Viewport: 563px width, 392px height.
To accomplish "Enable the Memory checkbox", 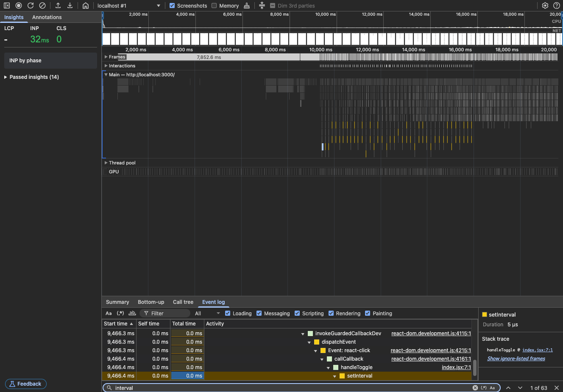I will pos(214,6).
